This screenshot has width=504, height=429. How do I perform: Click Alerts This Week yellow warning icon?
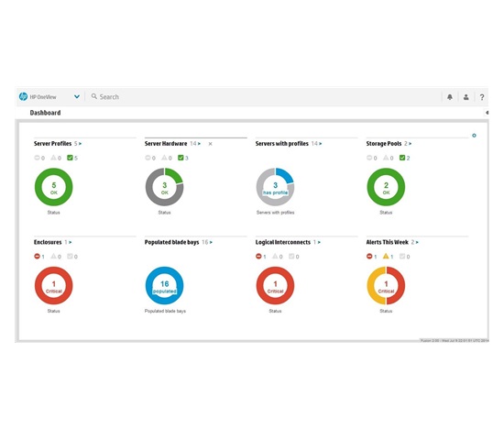386,256
